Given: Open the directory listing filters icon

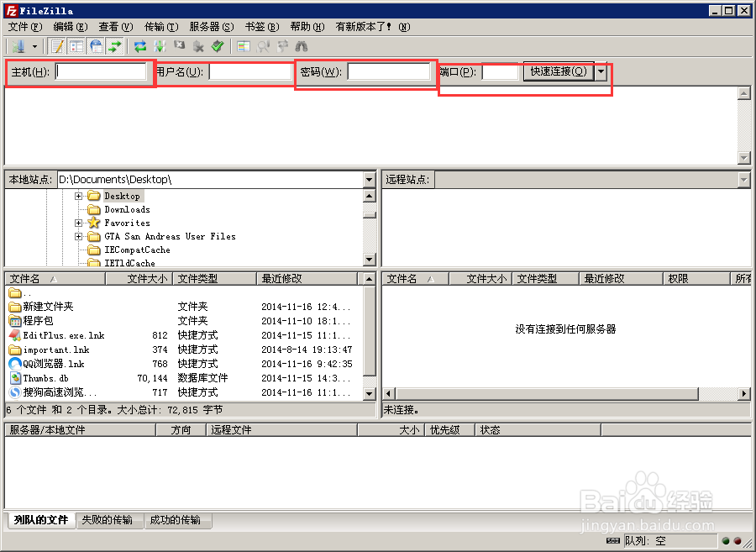Looking at the screenshot, I should tap(244, 47).
